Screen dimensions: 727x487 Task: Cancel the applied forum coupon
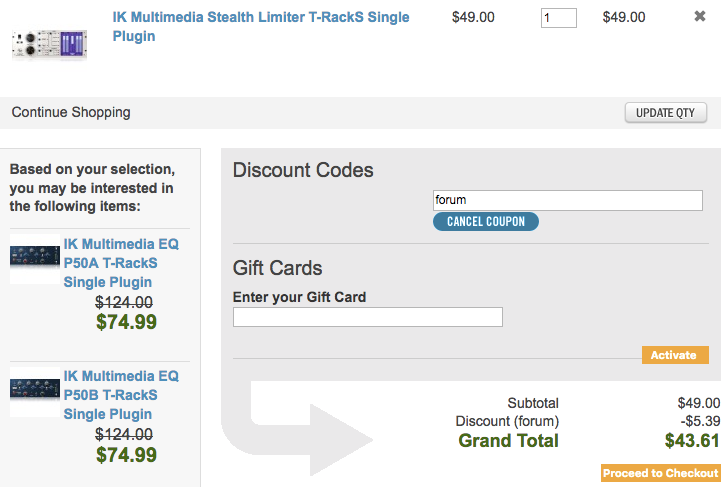(486, 221)
